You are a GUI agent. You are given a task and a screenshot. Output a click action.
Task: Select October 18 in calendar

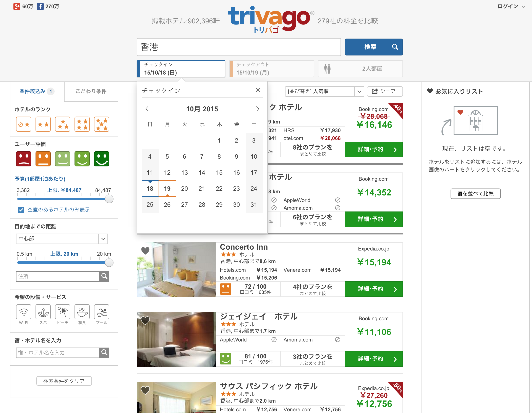[150, 189]
